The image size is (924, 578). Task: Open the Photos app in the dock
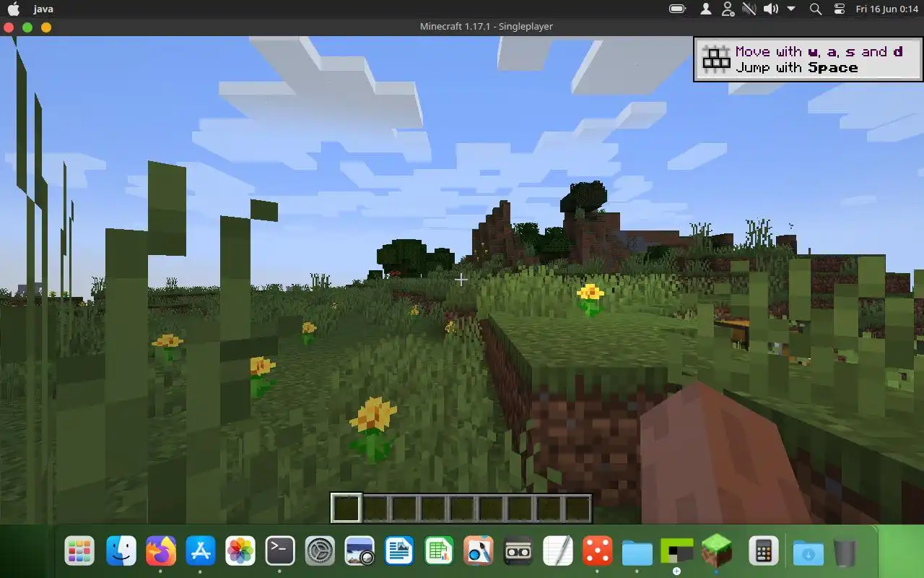240,552
